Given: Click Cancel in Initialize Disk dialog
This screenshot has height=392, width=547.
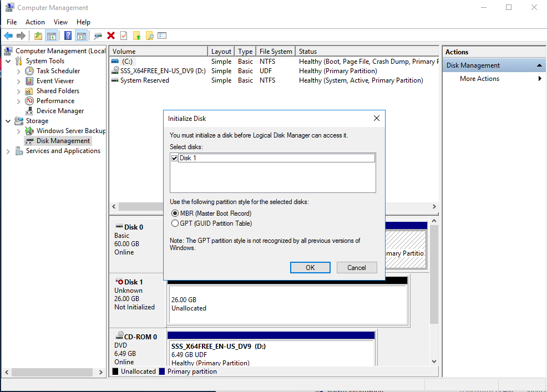Looking at the screenshot, I should coord(357,267).
